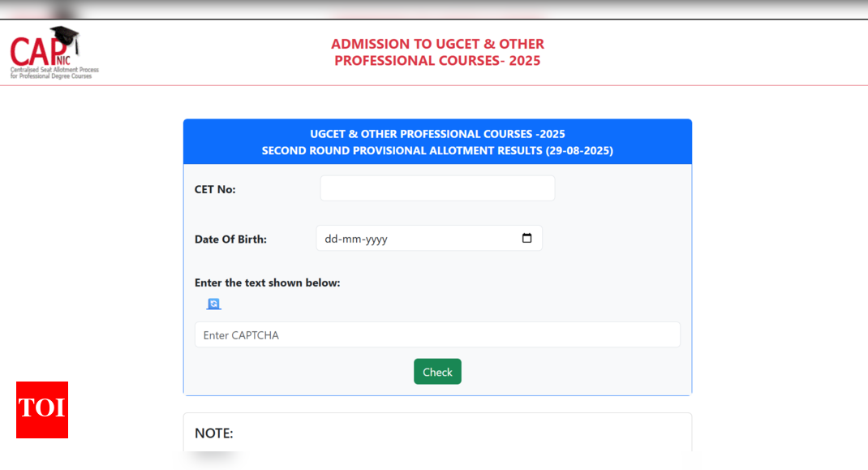Select the mm month segment of date
Viewport: 868px width, 470px height.
tap(351, 239)
